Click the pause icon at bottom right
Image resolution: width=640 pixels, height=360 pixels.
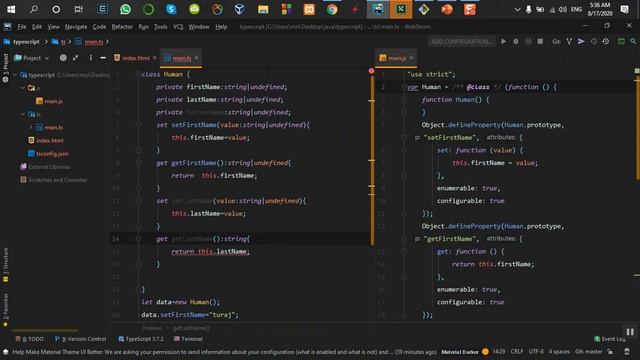click(x=630, y=332)
